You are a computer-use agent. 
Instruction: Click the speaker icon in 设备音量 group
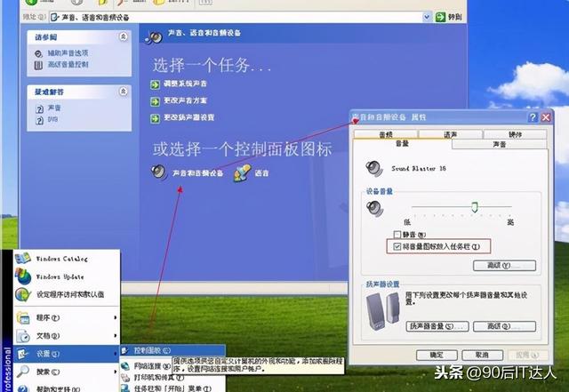(374, 209)
